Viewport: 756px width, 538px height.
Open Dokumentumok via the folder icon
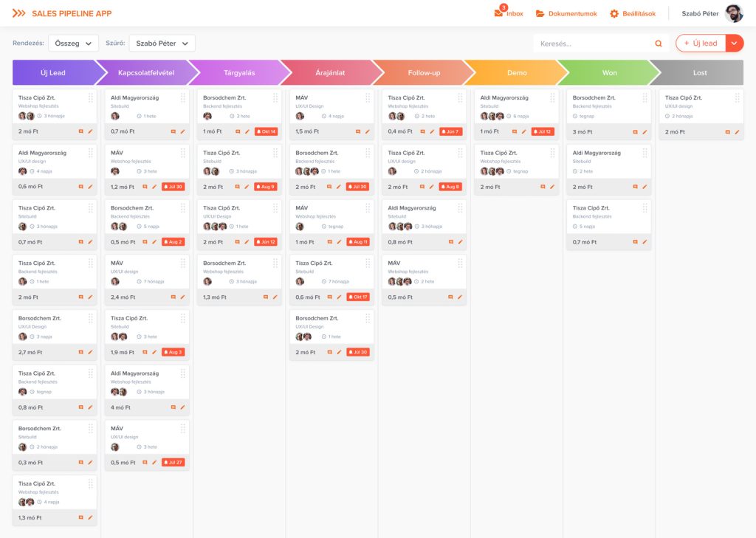click(540, 13)
